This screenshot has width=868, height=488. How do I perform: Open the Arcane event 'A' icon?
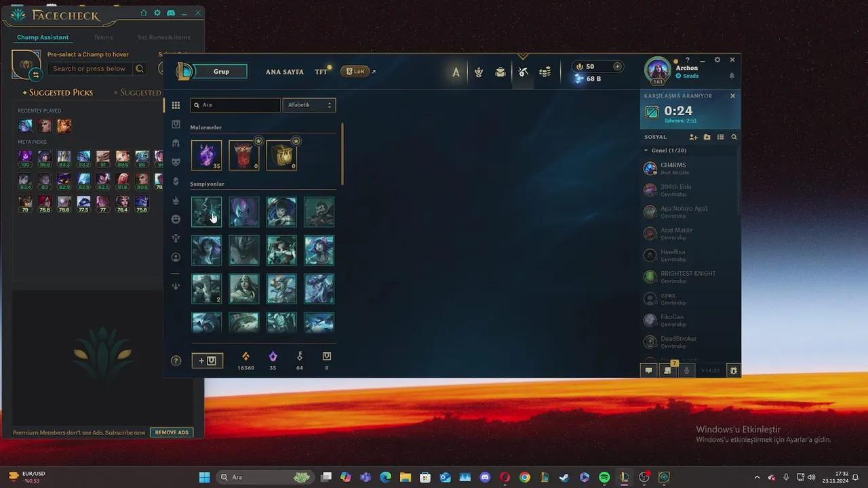(x=456, y=71)
